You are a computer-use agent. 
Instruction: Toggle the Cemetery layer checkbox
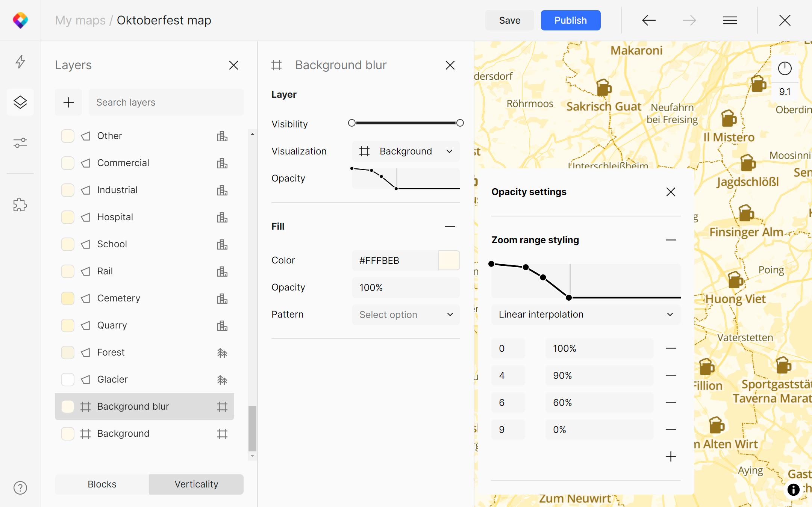68,298
